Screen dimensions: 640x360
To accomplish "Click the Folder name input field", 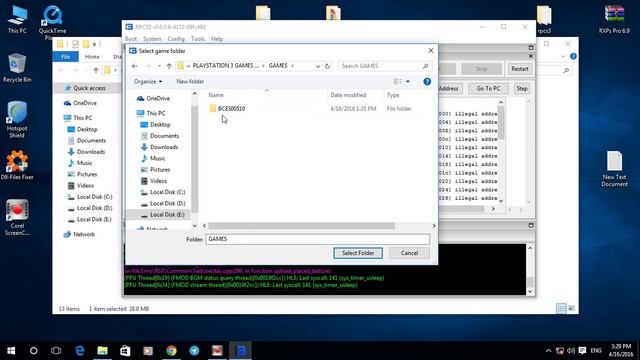I will coord(318,239).
